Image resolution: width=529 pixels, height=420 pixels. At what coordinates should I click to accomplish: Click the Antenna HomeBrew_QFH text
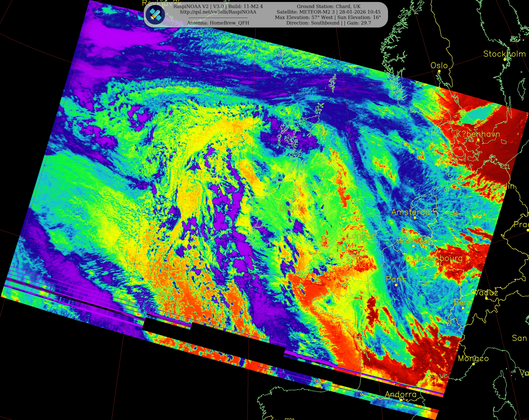pos(218,23)
